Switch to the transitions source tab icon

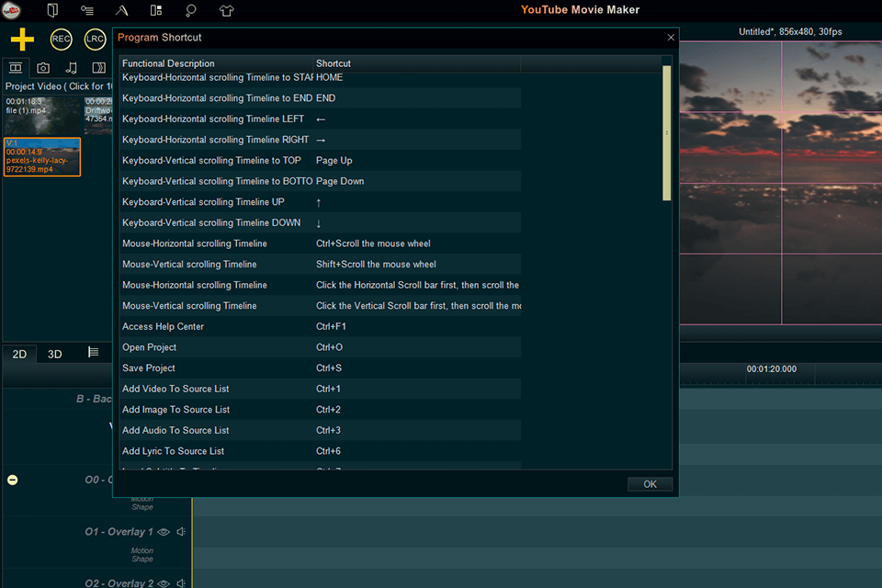99,68
